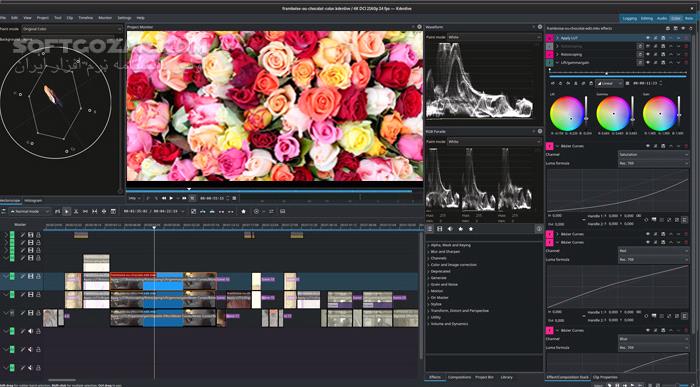Show effect info button in Effects panel
Screen dimensions: 700x387
(x=538, y=229)
